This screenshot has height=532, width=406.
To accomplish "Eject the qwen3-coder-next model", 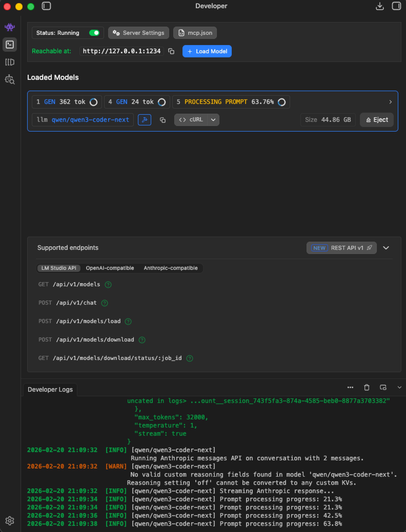I will (x=377, y=120).
